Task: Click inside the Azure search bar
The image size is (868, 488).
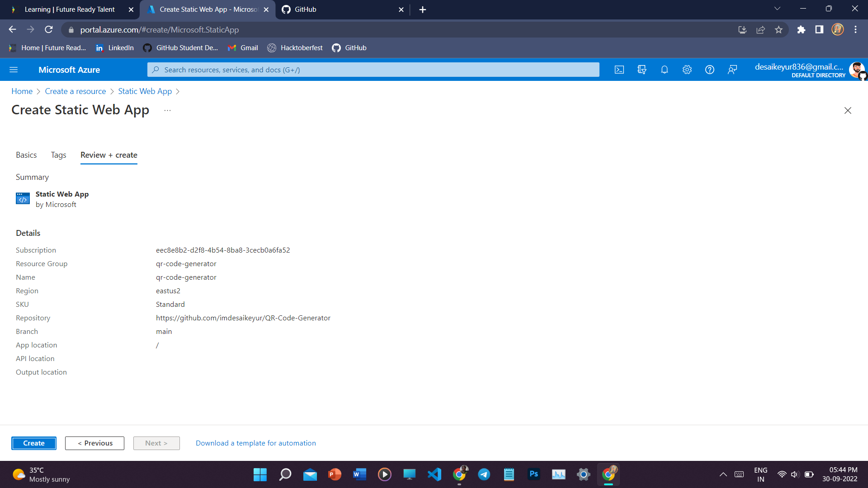Action: tap(373, 70)
